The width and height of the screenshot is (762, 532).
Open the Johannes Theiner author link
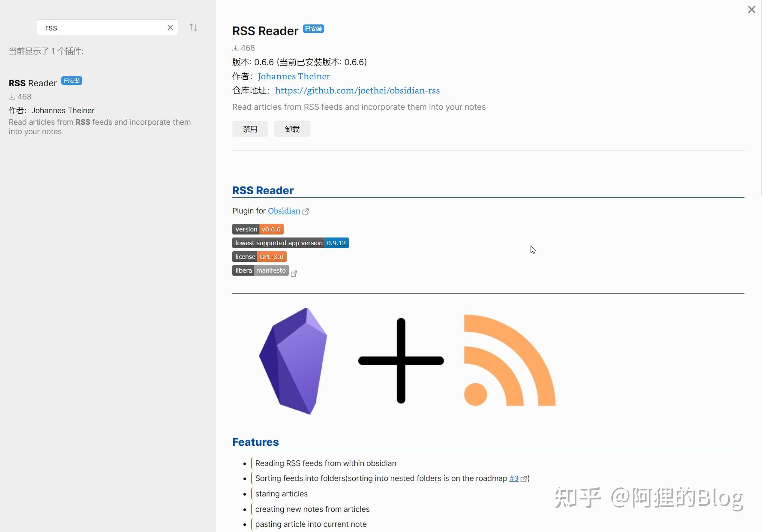tap(294, 76)
